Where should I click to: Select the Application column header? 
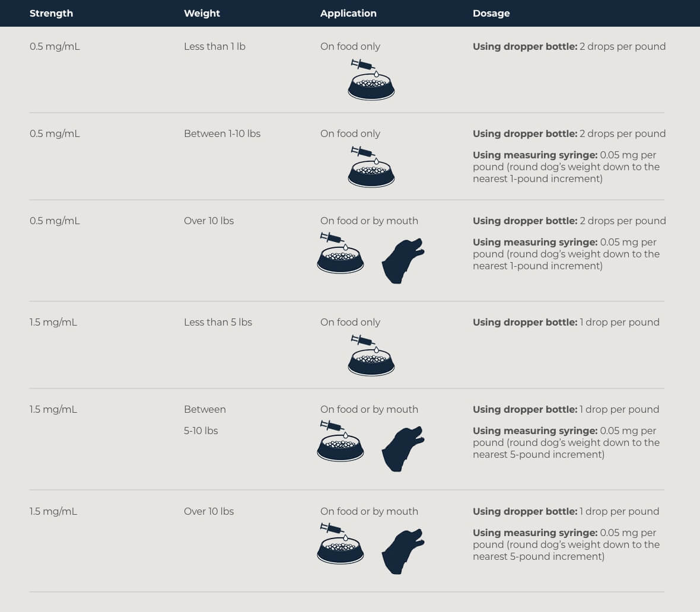pos(348,13)
